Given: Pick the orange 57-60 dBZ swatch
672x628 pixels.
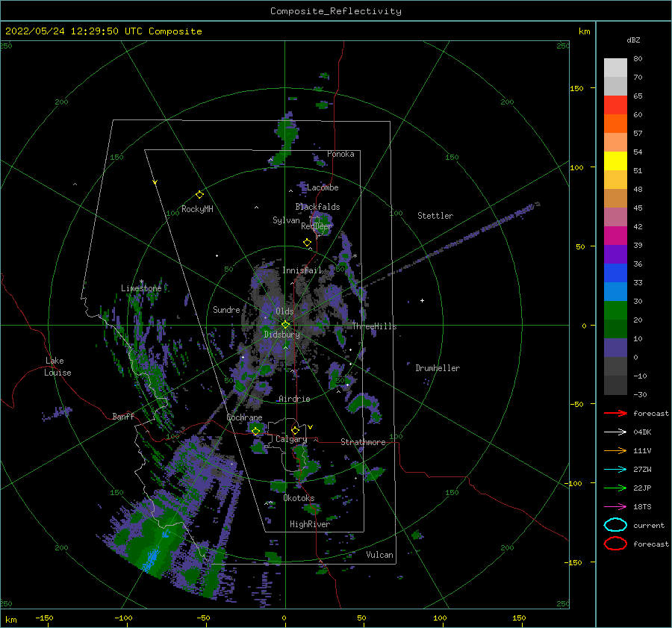Looking at the screenshot, I should point(615,123).
